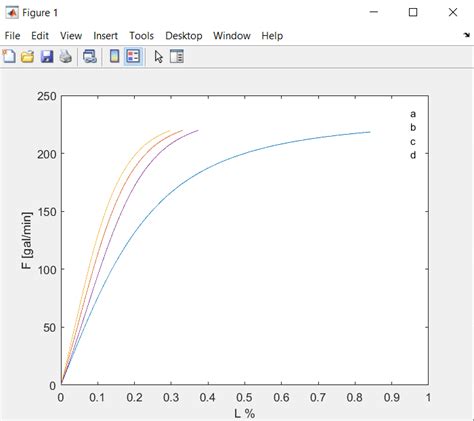Click the New Figure toolbar icon
This screenshot has width=474, height=421.
click(9, 56)
